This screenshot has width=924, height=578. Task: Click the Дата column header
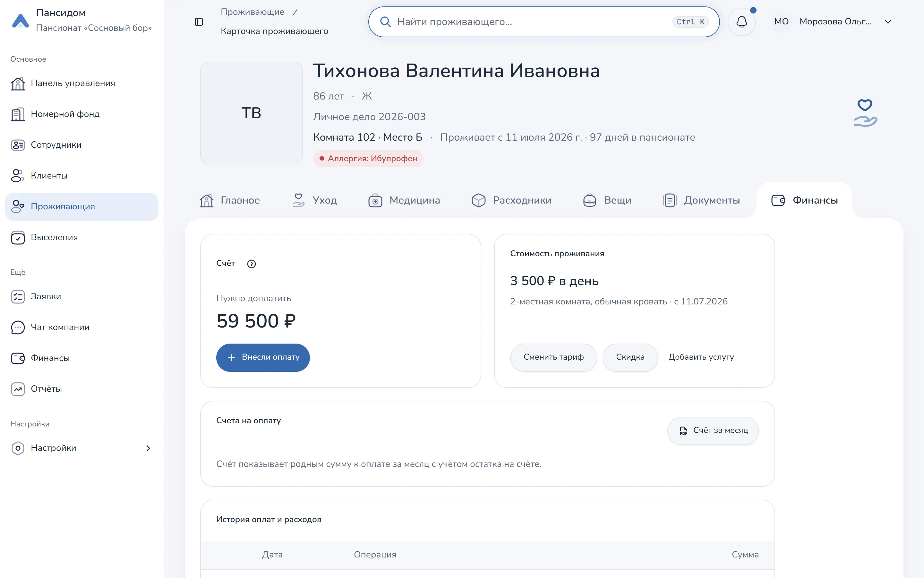pyautogui.click(x=272, y=555)
